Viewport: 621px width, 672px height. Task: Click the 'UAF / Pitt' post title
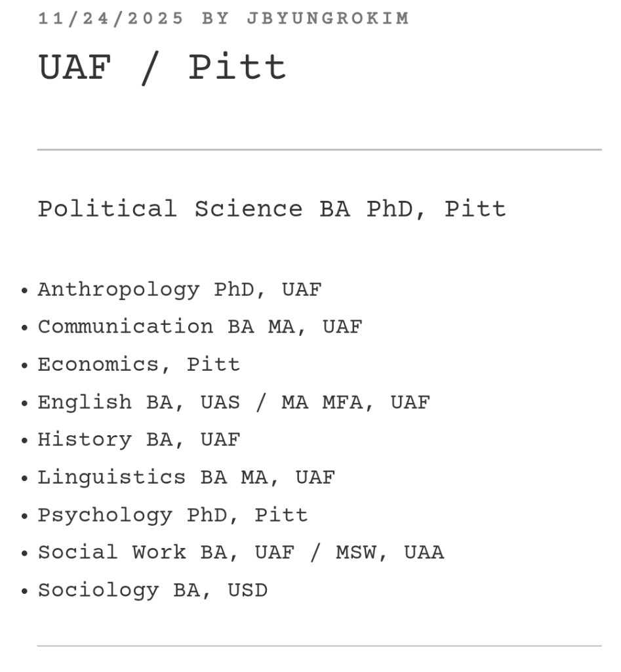[x=163, y=67]
